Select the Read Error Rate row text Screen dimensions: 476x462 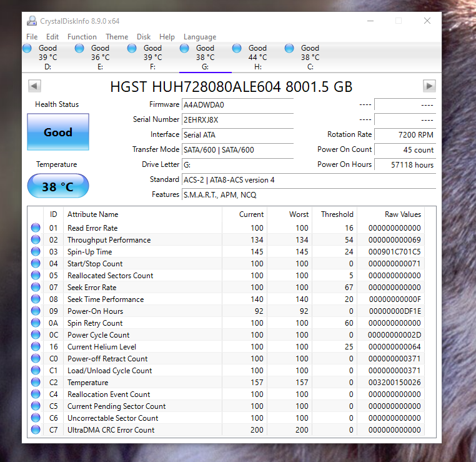coord(92,228)
